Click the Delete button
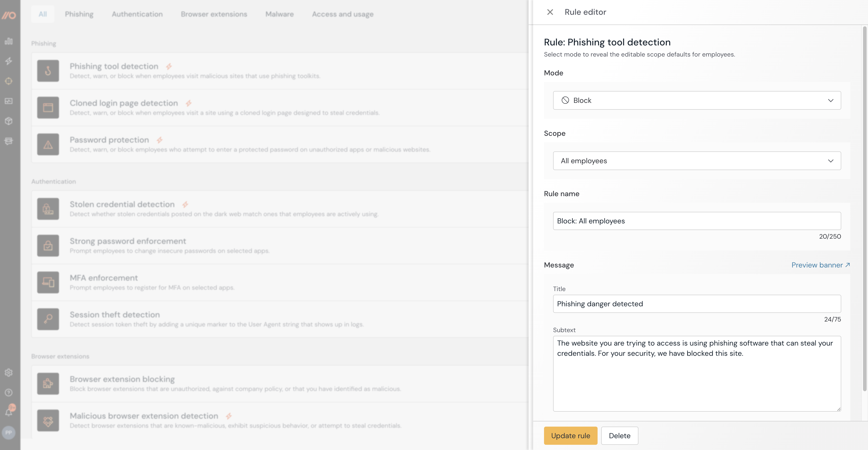Viewport: 868px width, 450px height. click(x=619, y=435)
